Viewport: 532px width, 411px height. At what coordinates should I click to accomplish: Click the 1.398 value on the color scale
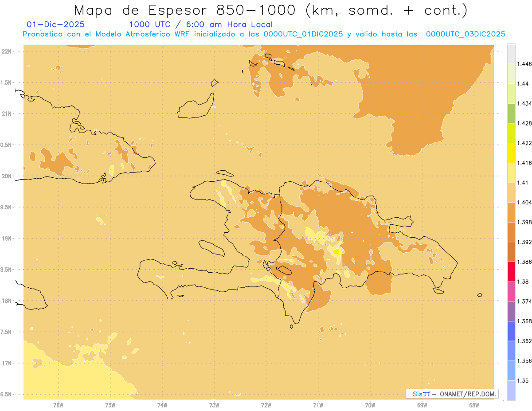coord(524,222)
